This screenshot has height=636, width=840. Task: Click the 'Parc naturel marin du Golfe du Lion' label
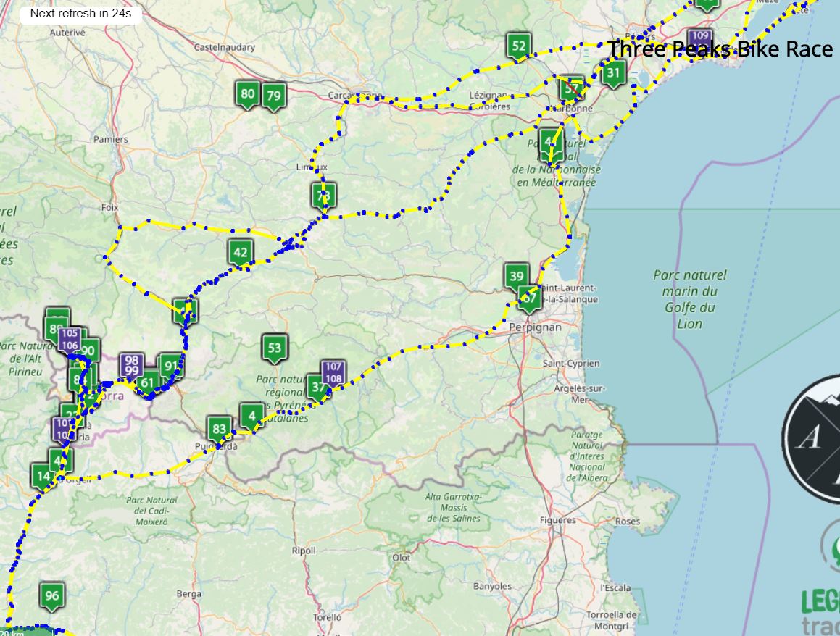tap(690, 299)
